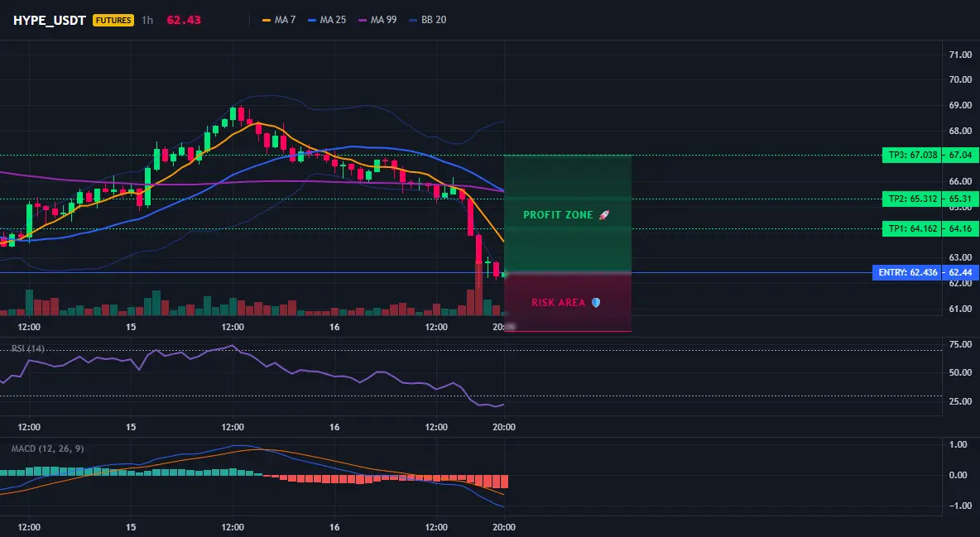Click the 69.00 price axis value
980x537 pixels.
961,106
